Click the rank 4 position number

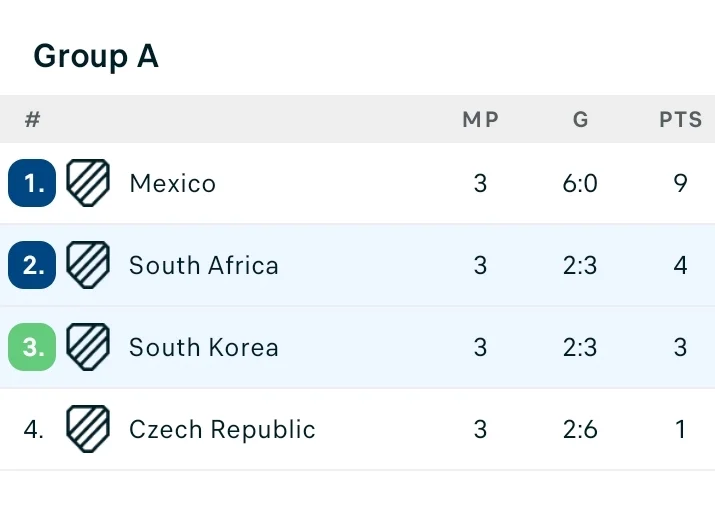pos(33,429)
